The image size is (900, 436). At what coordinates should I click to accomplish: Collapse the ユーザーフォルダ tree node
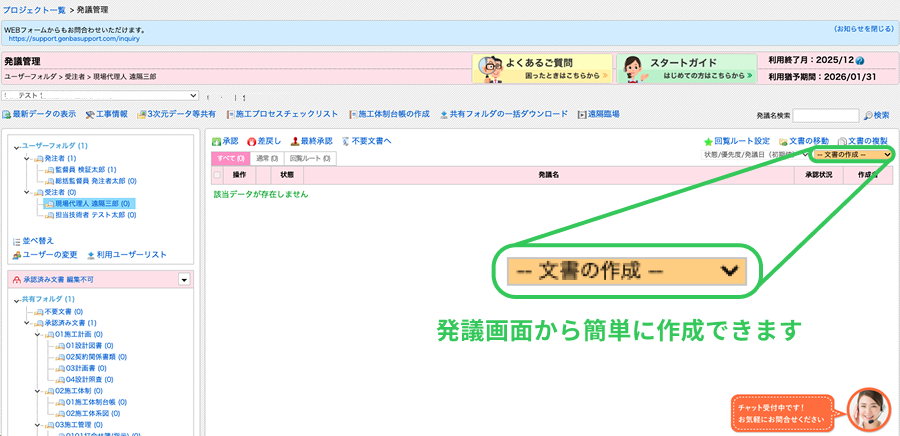pos(17,146)
